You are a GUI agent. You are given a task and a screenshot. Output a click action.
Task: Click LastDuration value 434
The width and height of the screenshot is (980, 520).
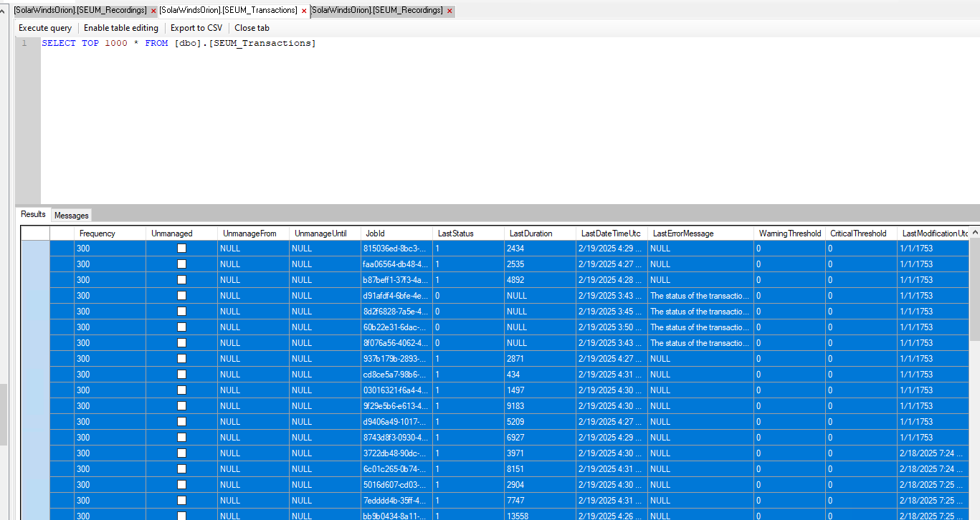[x=540, y=375]
